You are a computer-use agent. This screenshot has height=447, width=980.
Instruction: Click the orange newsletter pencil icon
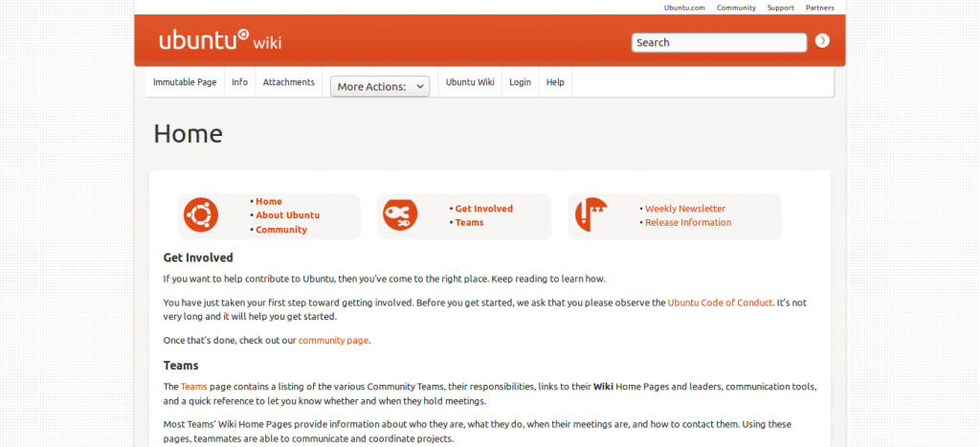pos(591,214)
